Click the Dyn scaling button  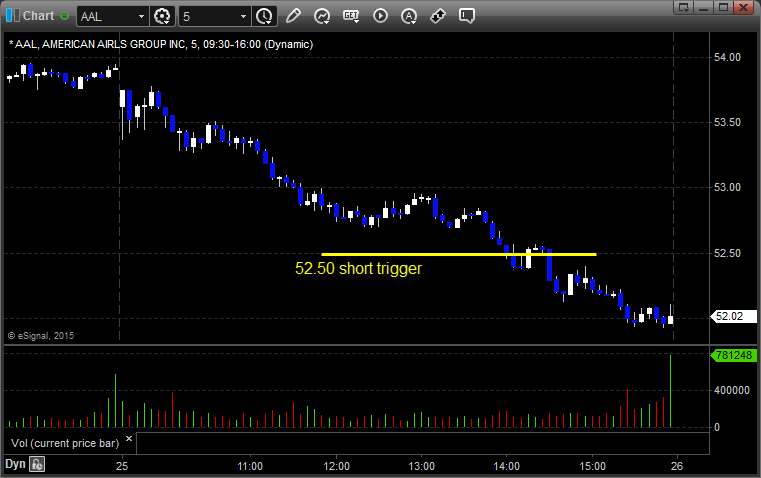[x=15, y=464]
